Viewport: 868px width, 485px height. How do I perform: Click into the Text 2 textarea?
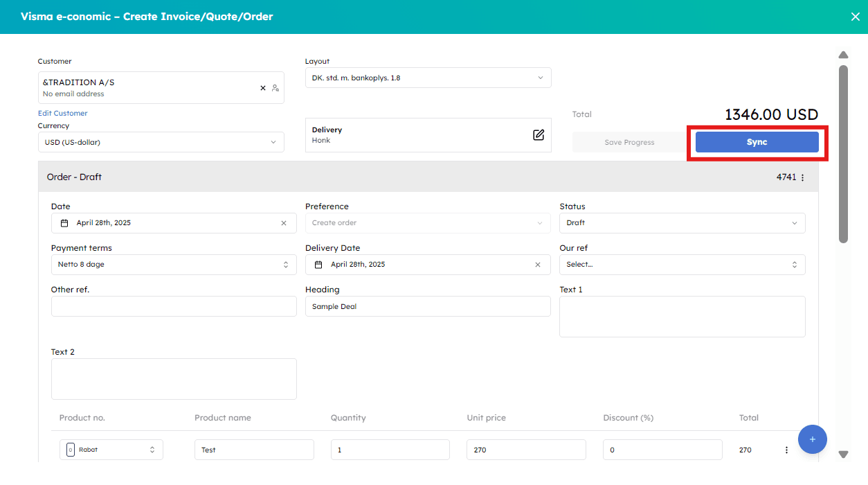pos(174,379)
